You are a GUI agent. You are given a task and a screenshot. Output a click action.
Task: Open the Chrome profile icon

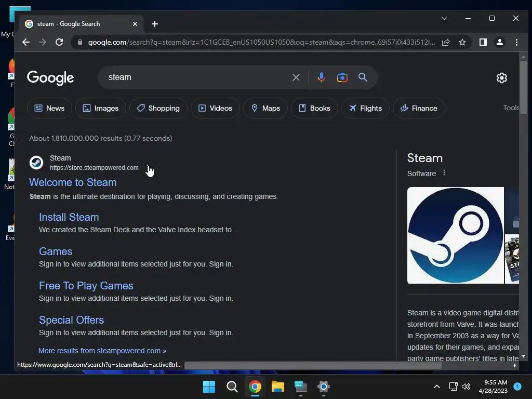pyautogui.click(x=499, y=42)
